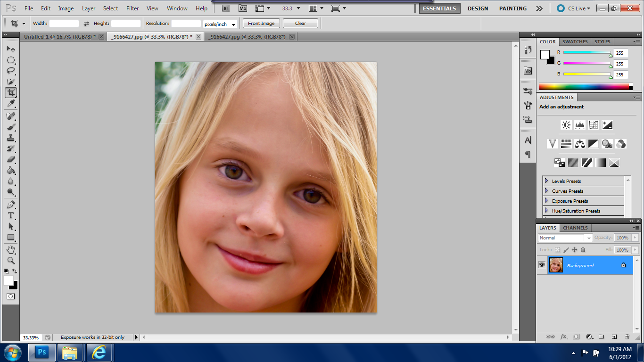Add a Color Balance adjustment
Screen dimensions: 644x362
(x=580, y=144)
